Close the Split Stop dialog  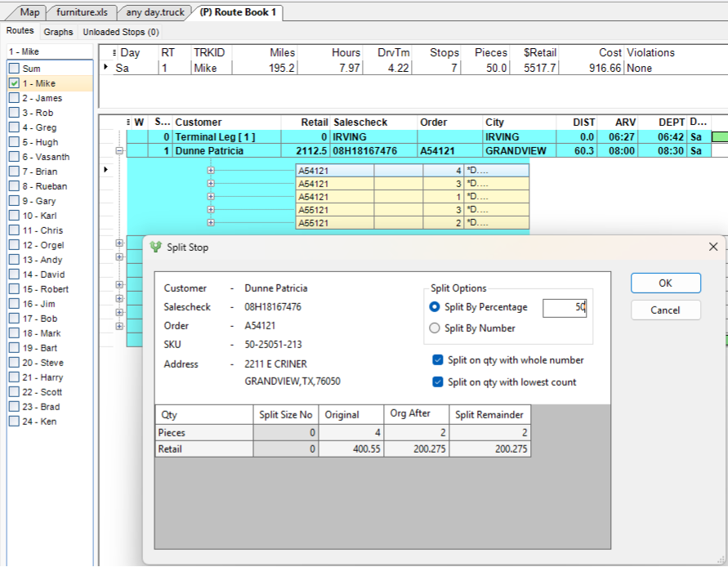(713, 247)
